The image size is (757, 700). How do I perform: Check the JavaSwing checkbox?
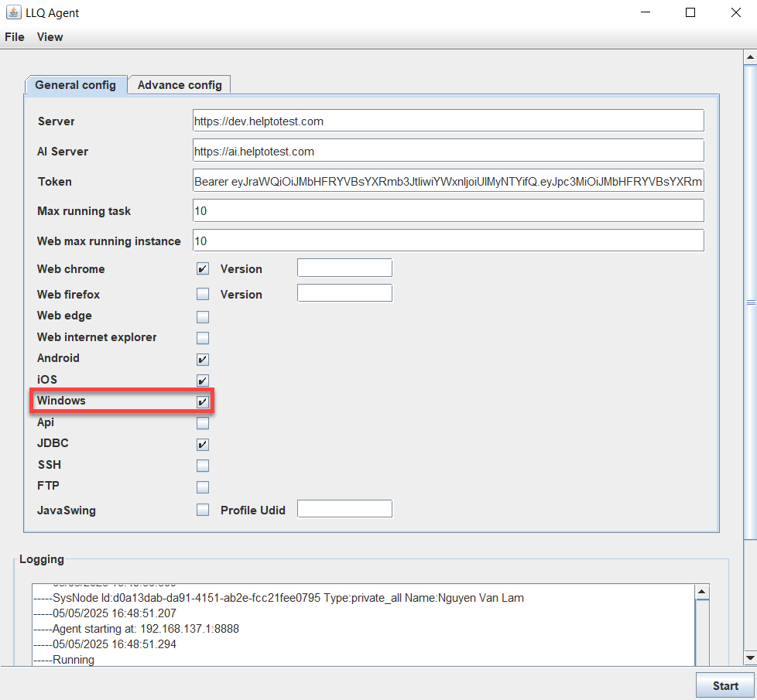point(203,510)
